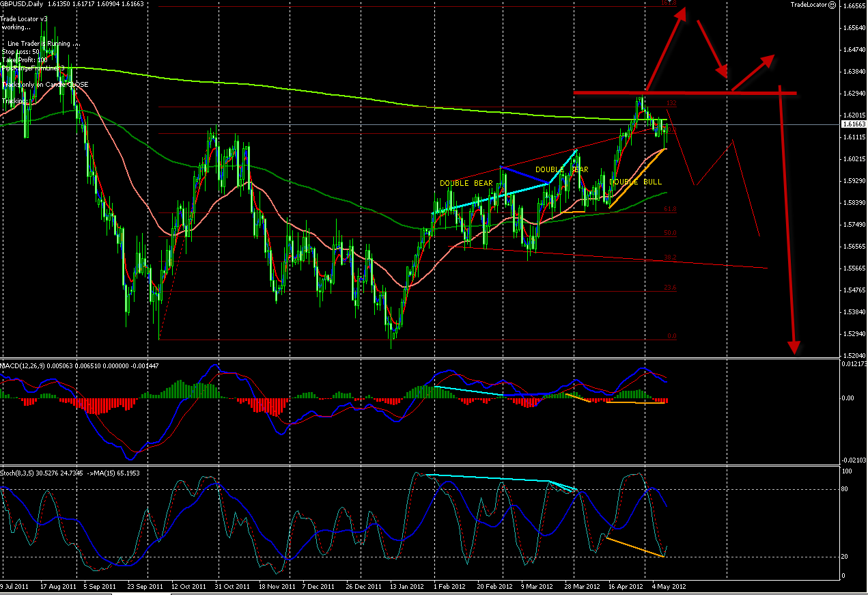Click the 1.64740 price scale value
The width and height of the screenshot is (868, 595).
(x=855, y=50)
